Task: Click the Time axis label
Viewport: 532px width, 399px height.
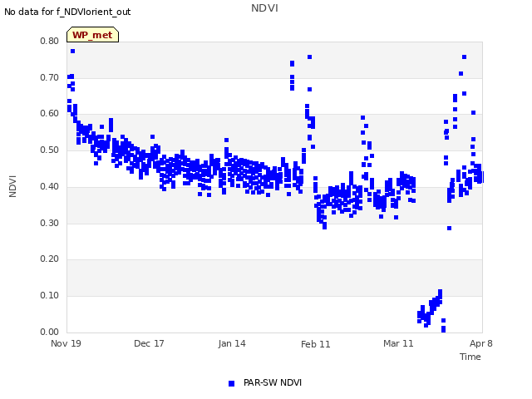Action: coord(470,357)
